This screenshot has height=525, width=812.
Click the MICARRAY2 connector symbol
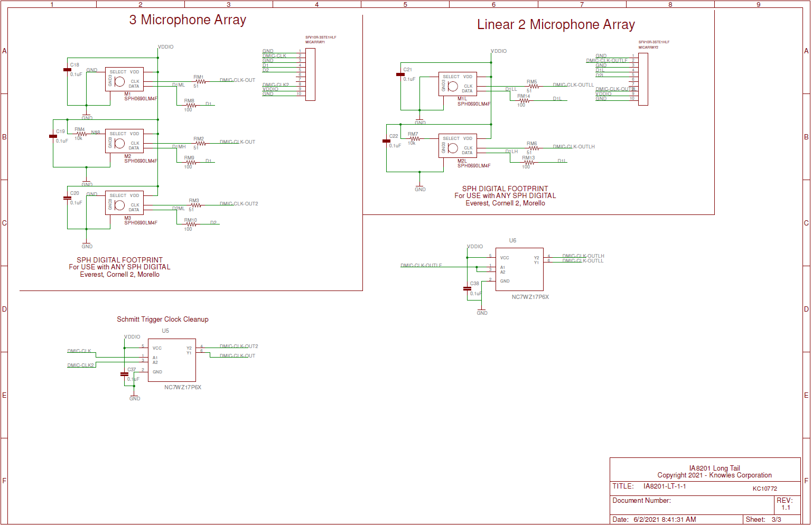point(643,79)
